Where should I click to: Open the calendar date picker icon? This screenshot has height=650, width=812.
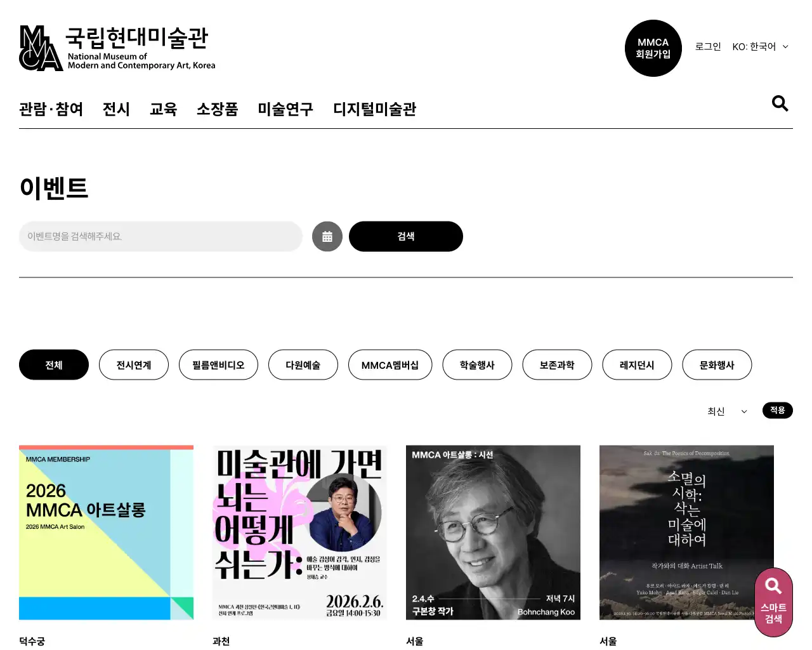pyautogui.click(x=327, y=236)
